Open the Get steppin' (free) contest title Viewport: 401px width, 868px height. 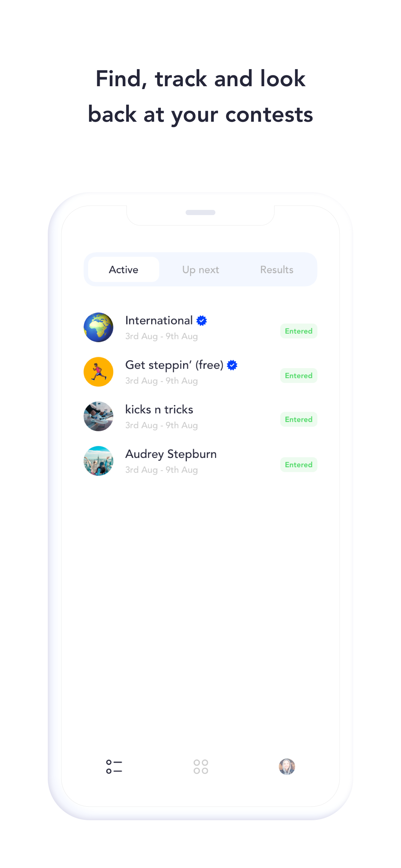(x=174, y=365)
